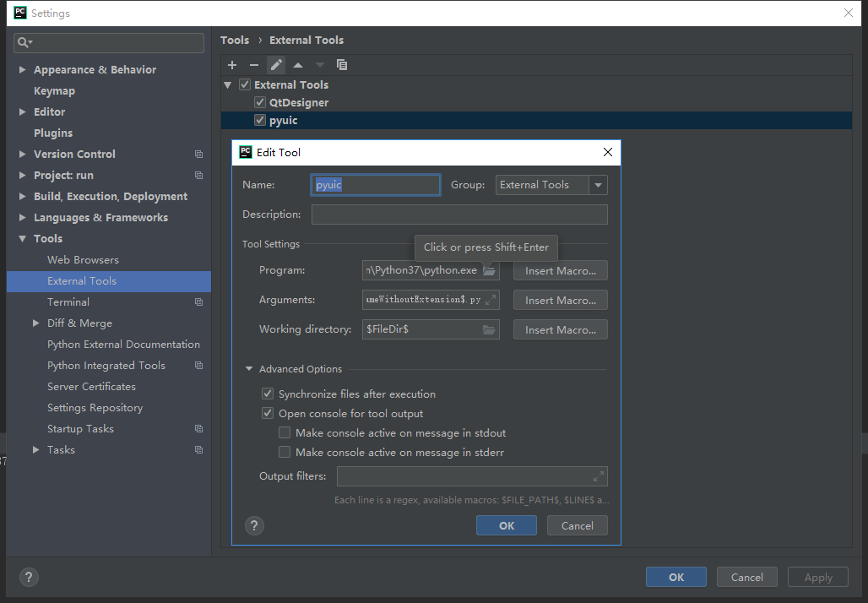Click Insert Macro for Working directory
Image resolution: width=868 pixels, height=603 pixels.
pos(560,329)
